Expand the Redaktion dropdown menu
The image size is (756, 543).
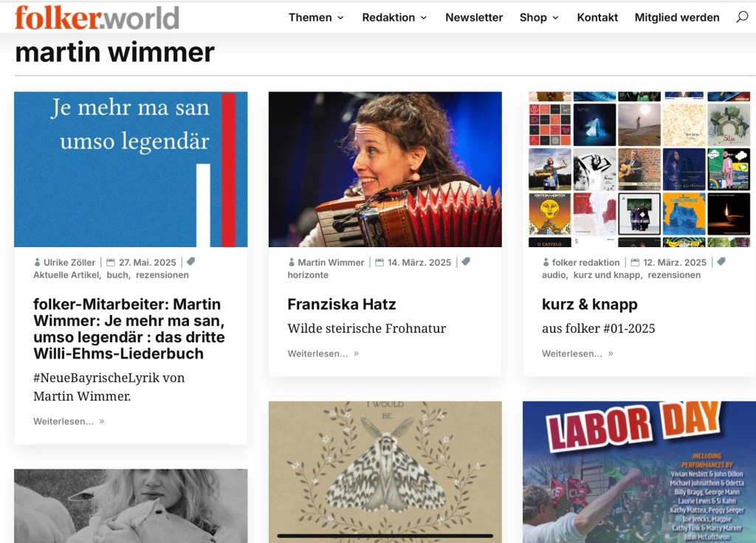pos(394,18)
